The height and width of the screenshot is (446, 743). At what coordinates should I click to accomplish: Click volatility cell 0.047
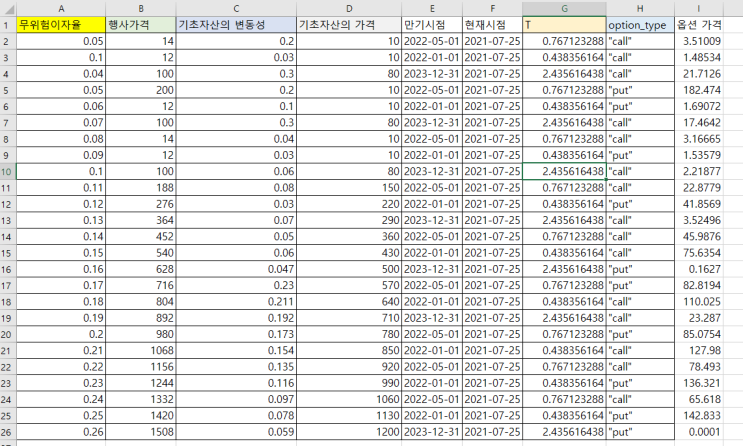point(236,269)
